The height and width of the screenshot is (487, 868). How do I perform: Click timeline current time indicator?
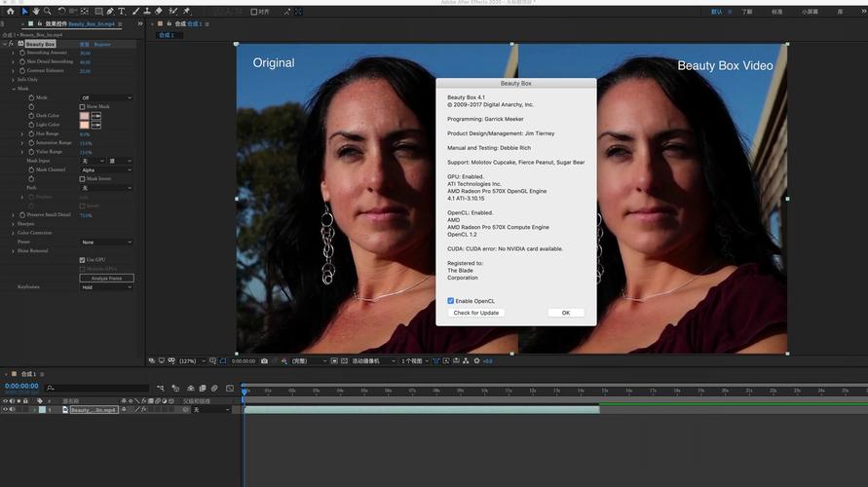[x=245, y=392]
